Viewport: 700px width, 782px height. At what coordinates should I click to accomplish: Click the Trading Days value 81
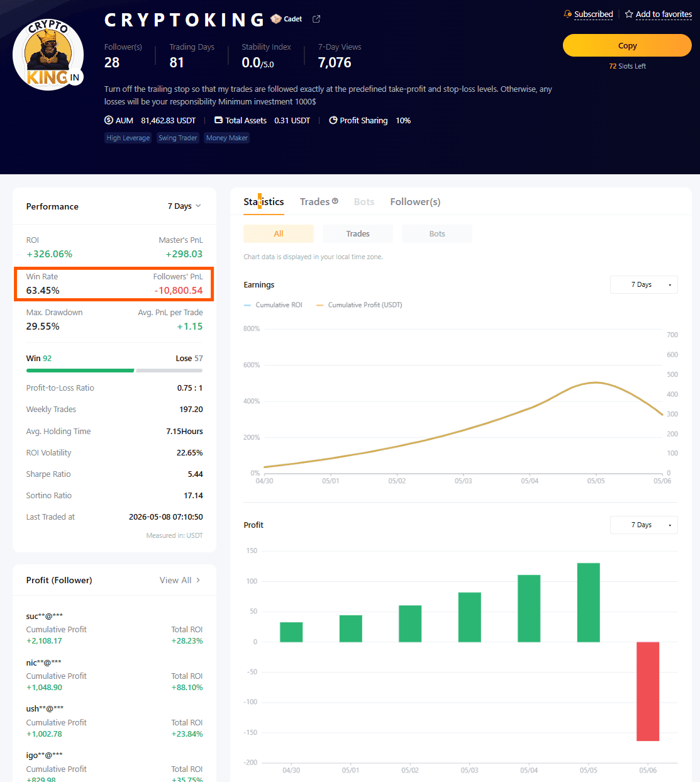[177, 62]
